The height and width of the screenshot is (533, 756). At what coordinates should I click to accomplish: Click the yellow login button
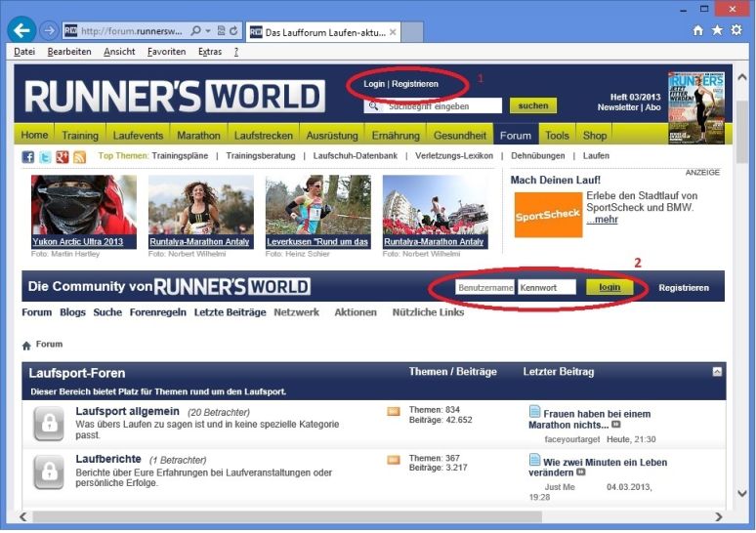click(x=609, y=288)
